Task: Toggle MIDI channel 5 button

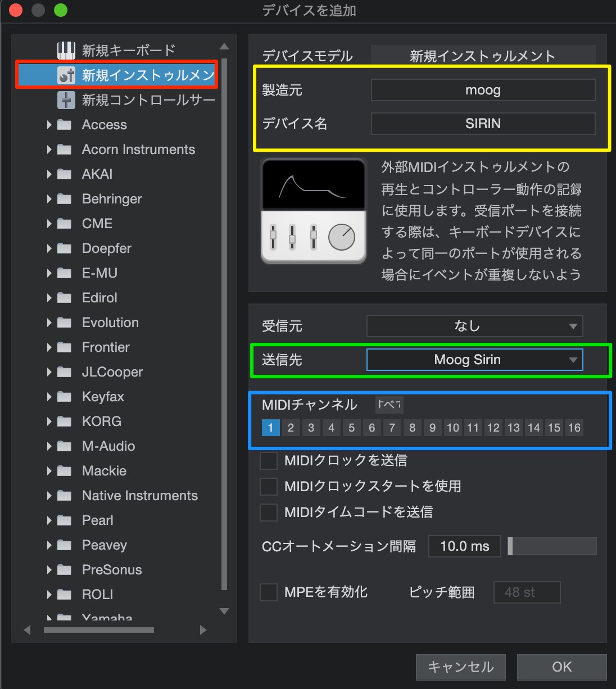Action: coord(351,428)
